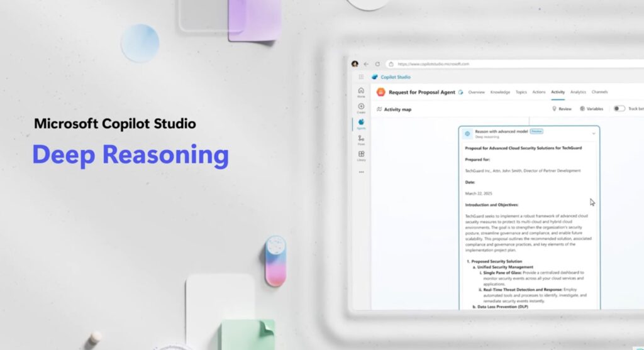
Task: Click 'Proposed Security Solution' list item
Action: point(497,261)
